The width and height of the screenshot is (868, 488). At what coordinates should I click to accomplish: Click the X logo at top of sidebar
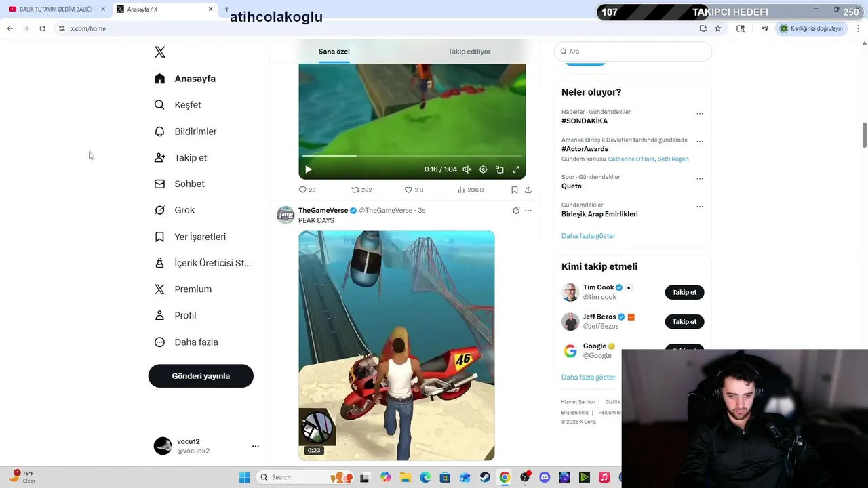[x=160, y=52]
